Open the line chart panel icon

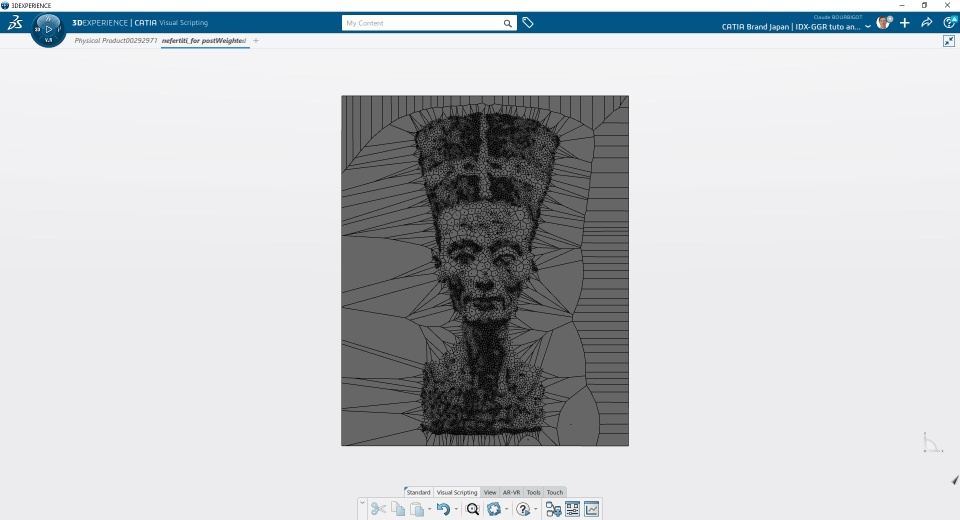click(591, 509)
